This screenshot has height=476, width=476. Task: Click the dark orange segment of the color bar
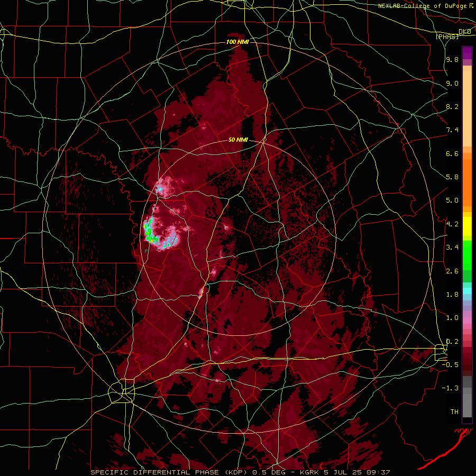pyautogui.click(x=467, y=182)
